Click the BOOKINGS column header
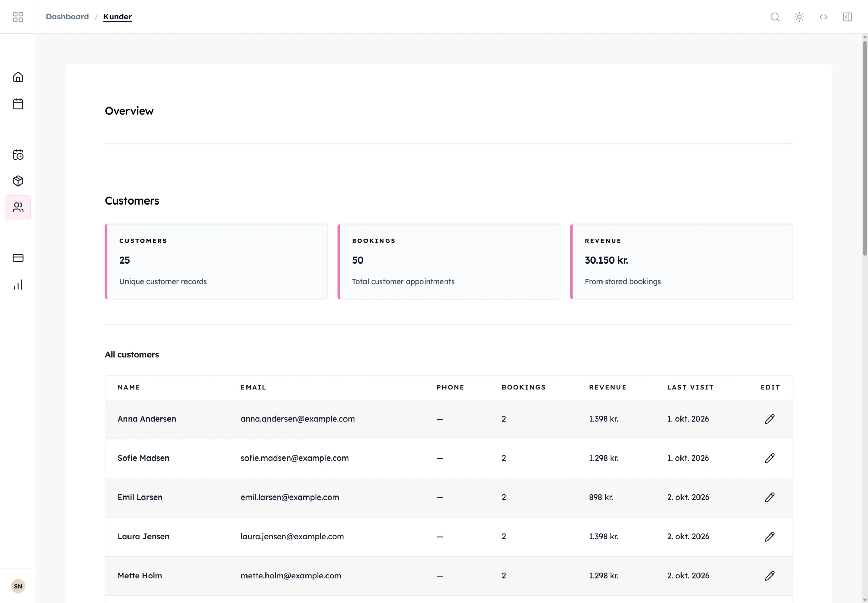This screenshot has height=603, width=868. click(524, 387)
